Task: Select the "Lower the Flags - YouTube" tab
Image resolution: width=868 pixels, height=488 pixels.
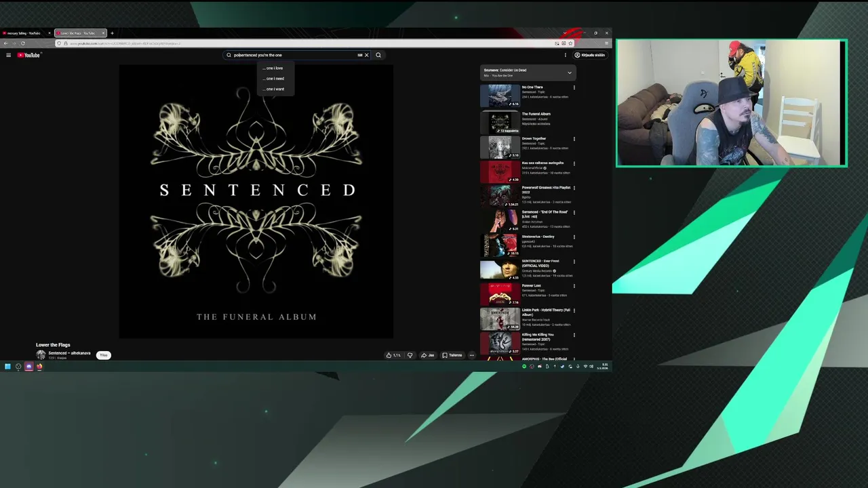Action: tap(80, 33)
